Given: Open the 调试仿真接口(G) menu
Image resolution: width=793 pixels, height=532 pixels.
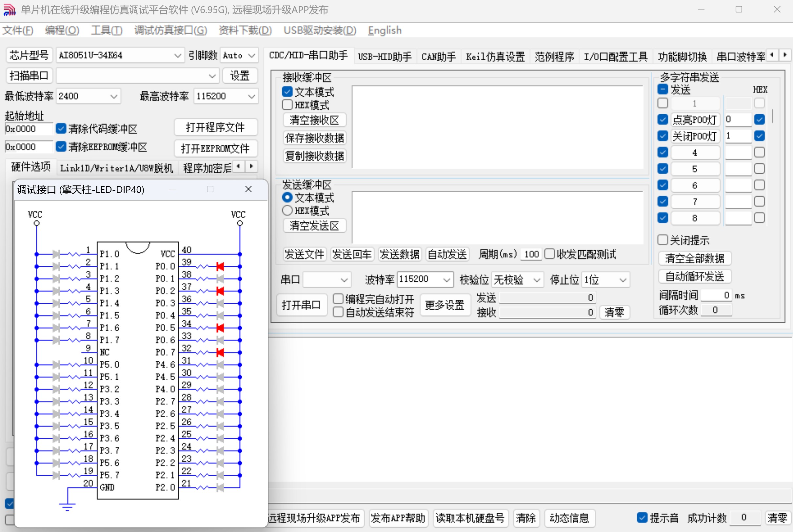Looking at the screenshot, I should pos(170,30).
